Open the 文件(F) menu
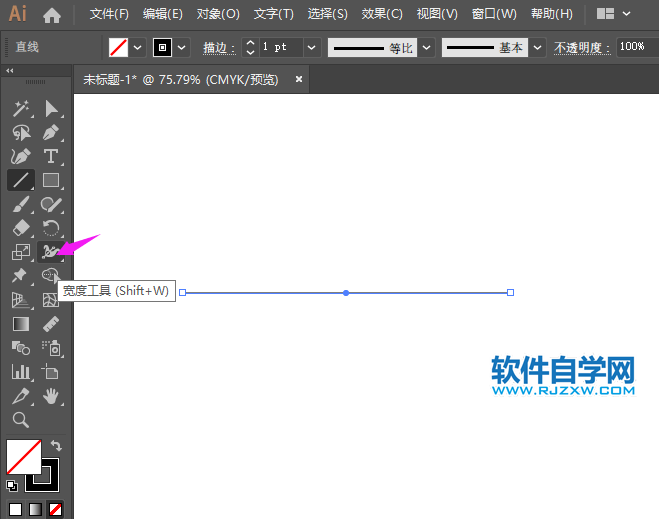The height and width of the screenshot is (519, 659). (109, 14)
